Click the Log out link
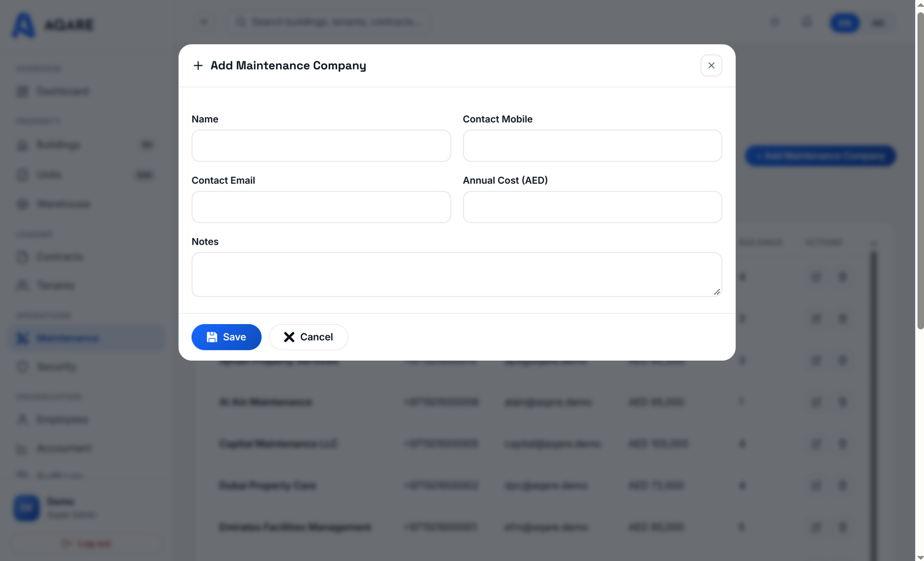The width and height of the screenshot is (924, 561). tap(87, 544)
